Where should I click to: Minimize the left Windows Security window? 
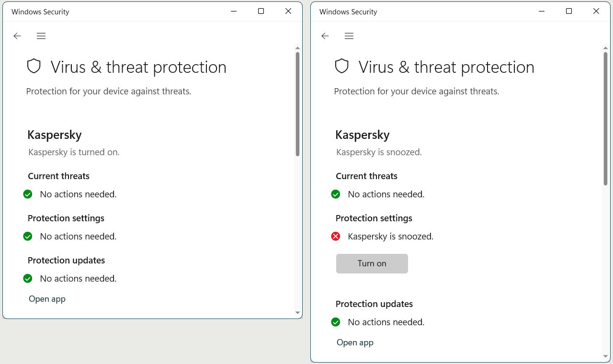234,11
